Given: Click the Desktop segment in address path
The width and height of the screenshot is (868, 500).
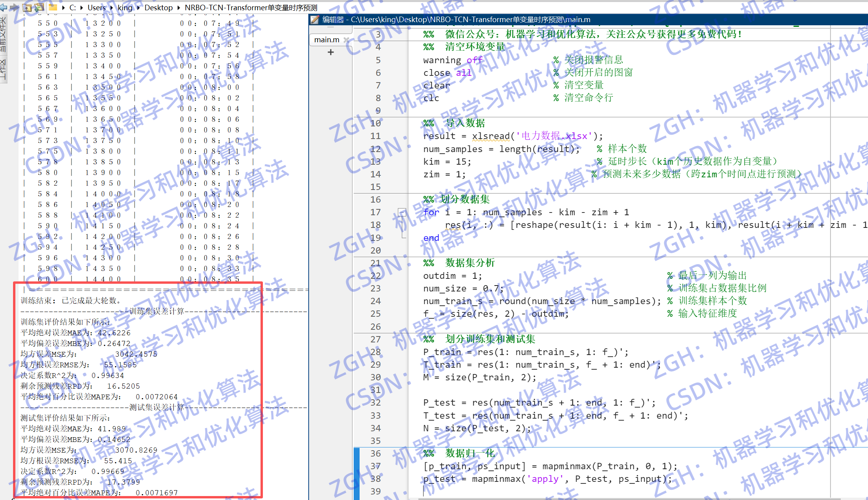Looking at the screenshot, I should point(158,8).
